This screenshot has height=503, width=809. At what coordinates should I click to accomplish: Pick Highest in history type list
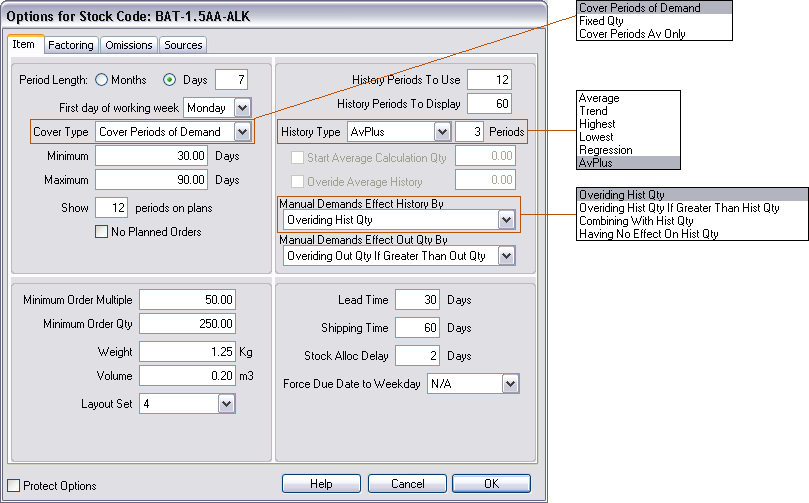pyautogui.click(x=628, y=124)
